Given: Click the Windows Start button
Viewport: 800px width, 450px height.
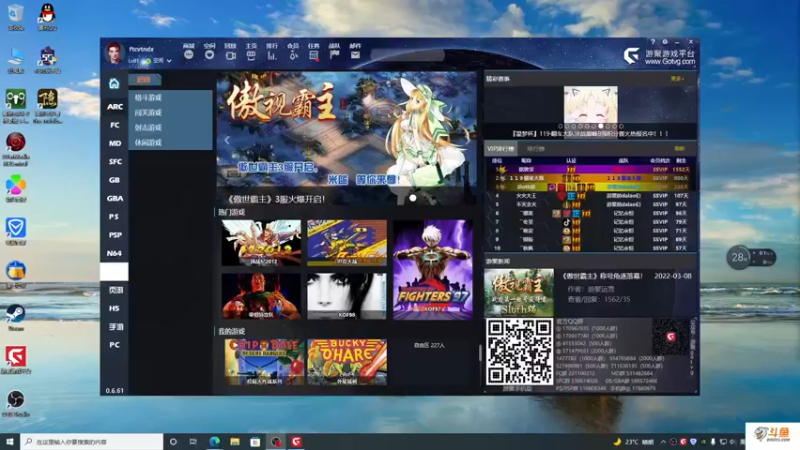Looking at the screenshot, I should click(x=10, y=442).
